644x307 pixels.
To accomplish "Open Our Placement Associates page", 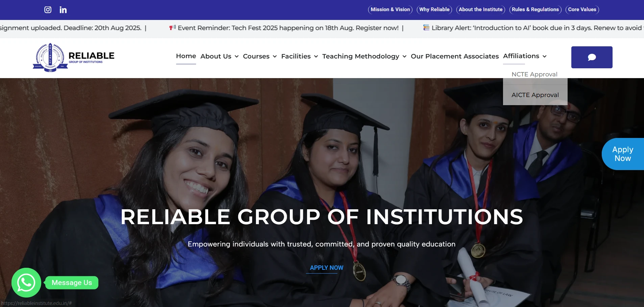I will coord(455,56).
